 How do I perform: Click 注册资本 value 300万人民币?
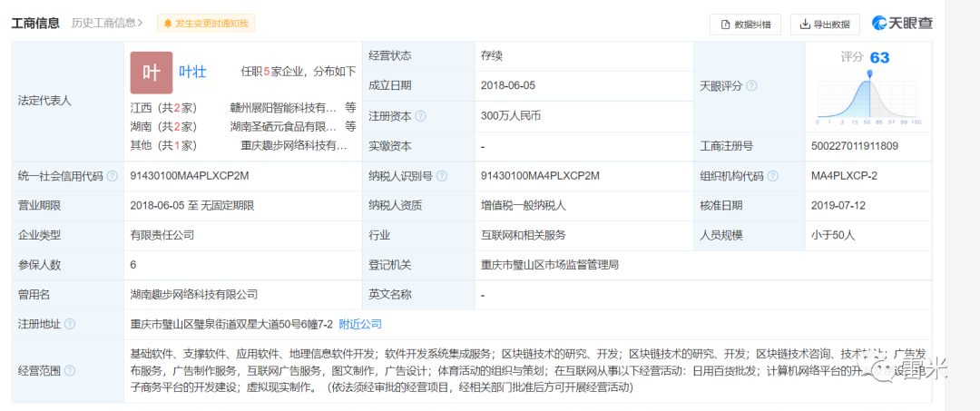512,116
